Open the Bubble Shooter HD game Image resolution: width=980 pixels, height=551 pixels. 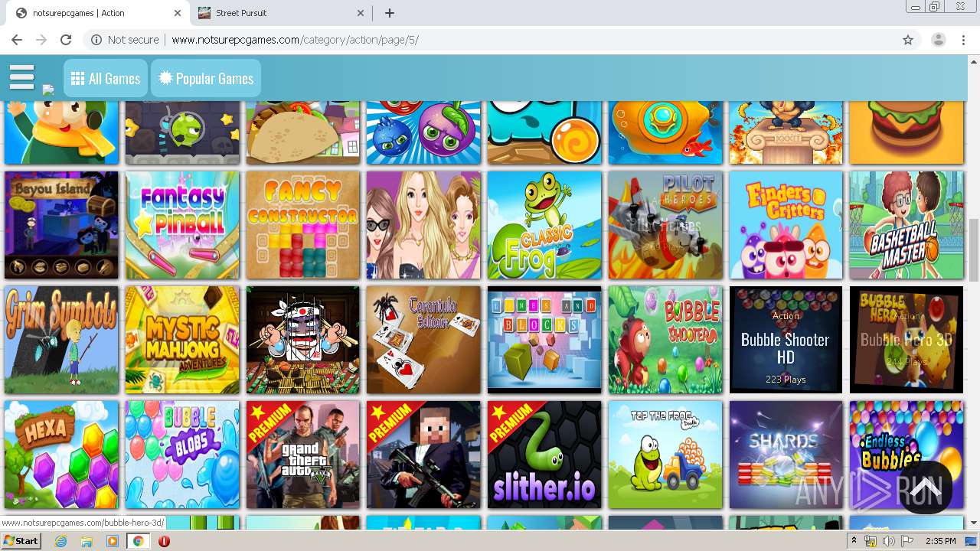pos(786,340)
